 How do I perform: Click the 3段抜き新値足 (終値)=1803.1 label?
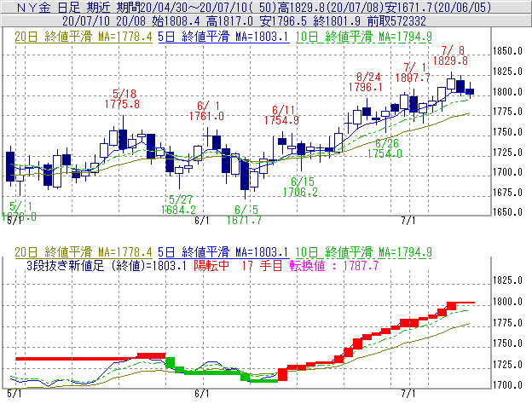point(107,266)
